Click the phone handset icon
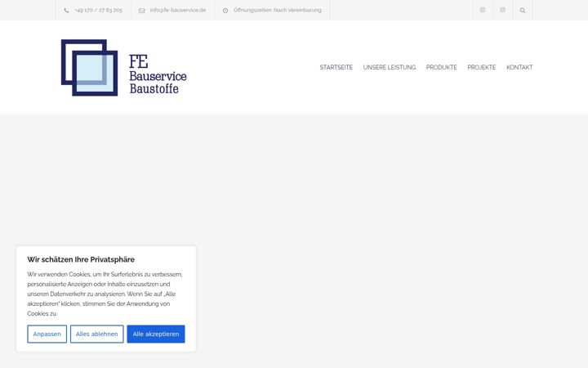Image resolution: width=588 pixels, height=368 pixels. [x=66, y=11]
